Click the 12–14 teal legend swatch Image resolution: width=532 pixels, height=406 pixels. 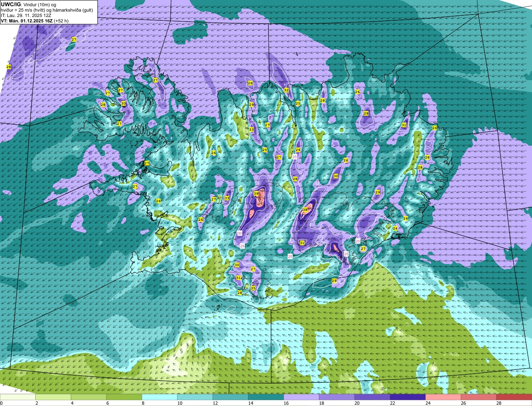tap(231, 397)
